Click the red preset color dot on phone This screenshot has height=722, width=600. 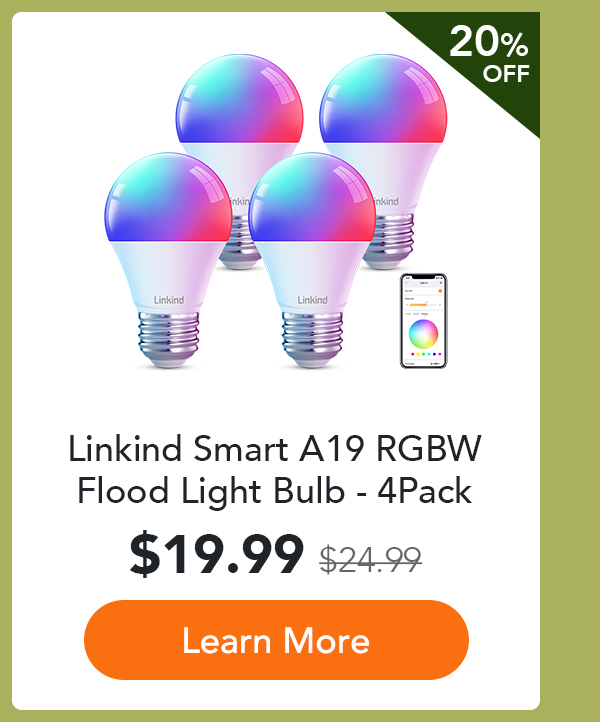click(413, 354)
